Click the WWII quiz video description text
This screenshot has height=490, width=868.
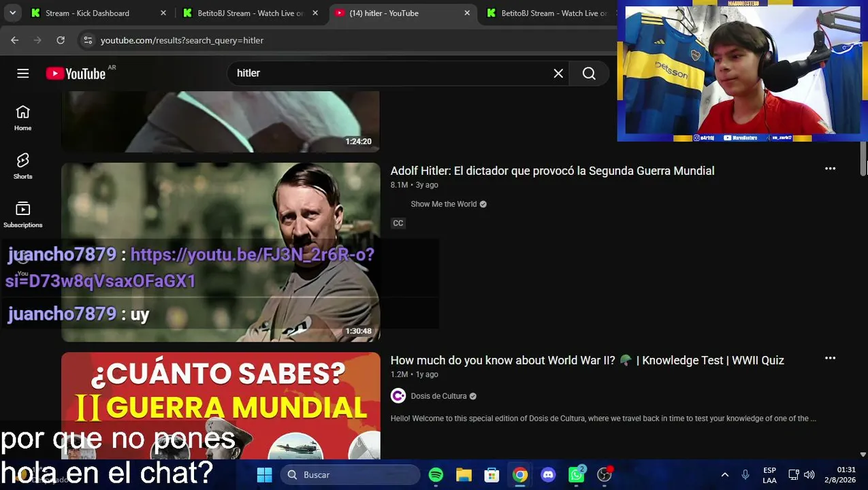tap(603, 419)
